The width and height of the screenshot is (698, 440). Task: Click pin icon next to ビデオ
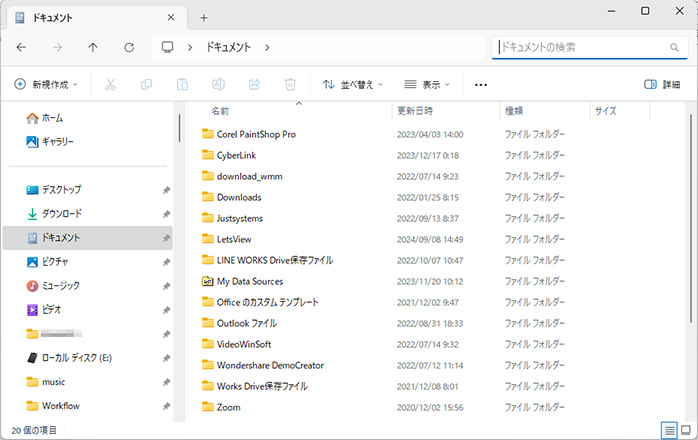coord(166,310)
